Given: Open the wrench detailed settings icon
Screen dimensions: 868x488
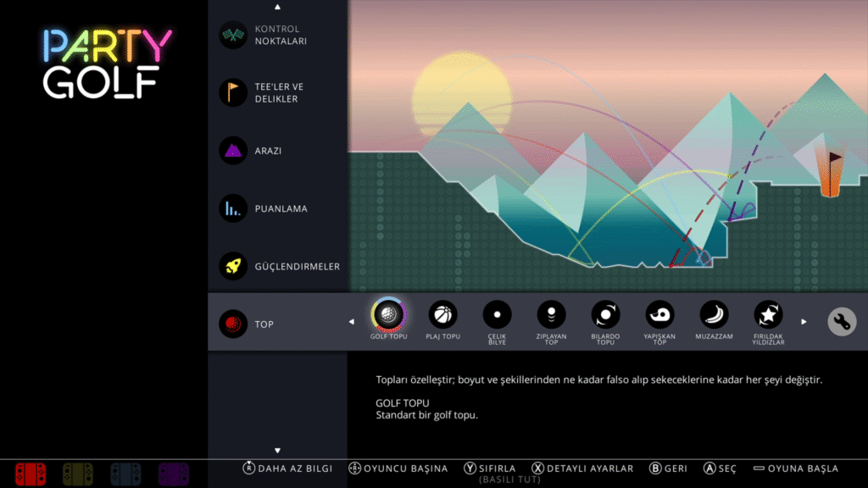Looking at the screenshot, I should click(842, 322).
